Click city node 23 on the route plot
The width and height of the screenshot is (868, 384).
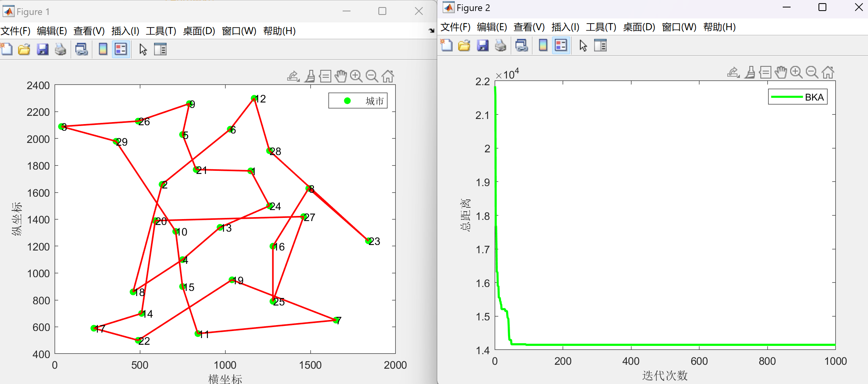(x=368, y=241)
